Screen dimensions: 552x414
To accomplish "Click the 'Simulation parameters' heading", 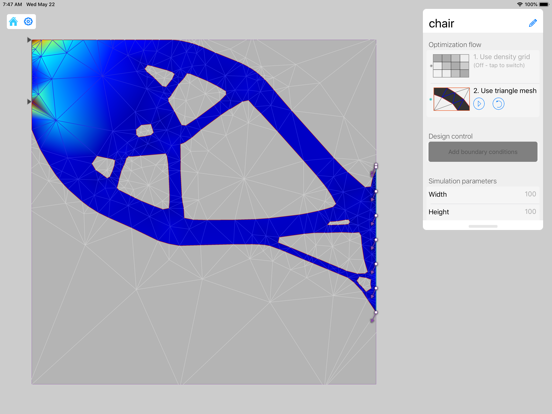I will click(x=462, y=181).
